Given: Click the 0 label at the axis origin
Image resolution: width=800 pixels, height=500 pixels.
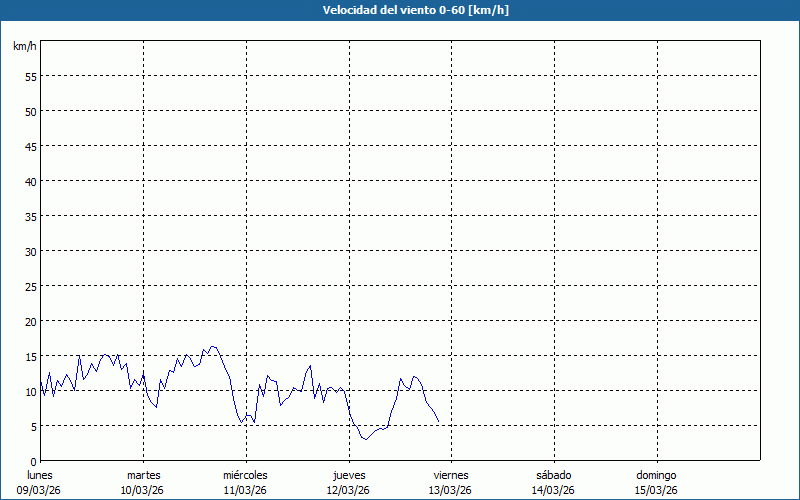Looking at the screenshot, I should pos(33,461).
